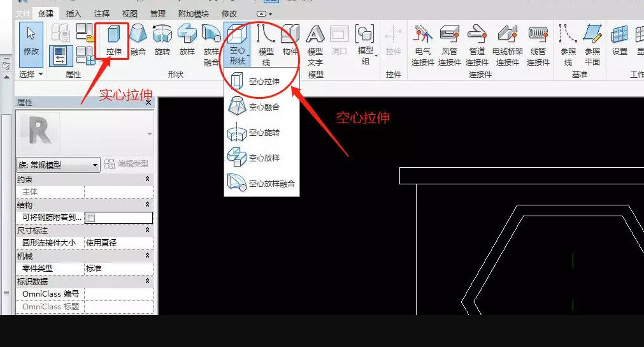The width and height of the screenshot is (644, 347).
Task: Collapse the 尺寸标注 dimensions section
Action: click(x=147, y=230)
